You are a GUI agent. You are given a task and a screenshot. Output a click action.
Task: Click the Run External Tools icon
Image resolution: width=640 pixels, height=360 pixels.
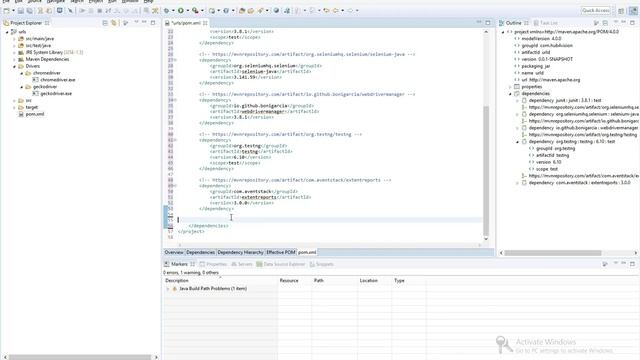[x=195, y=11]
